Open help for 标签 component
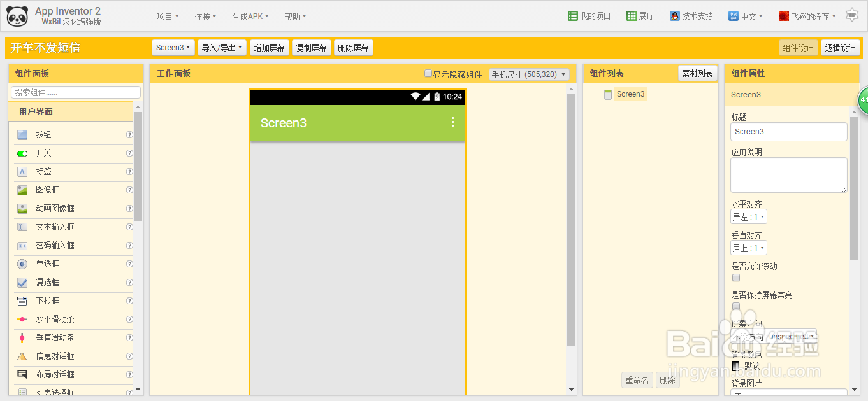This screenshot has height=401, width=868. coord(129,172)
